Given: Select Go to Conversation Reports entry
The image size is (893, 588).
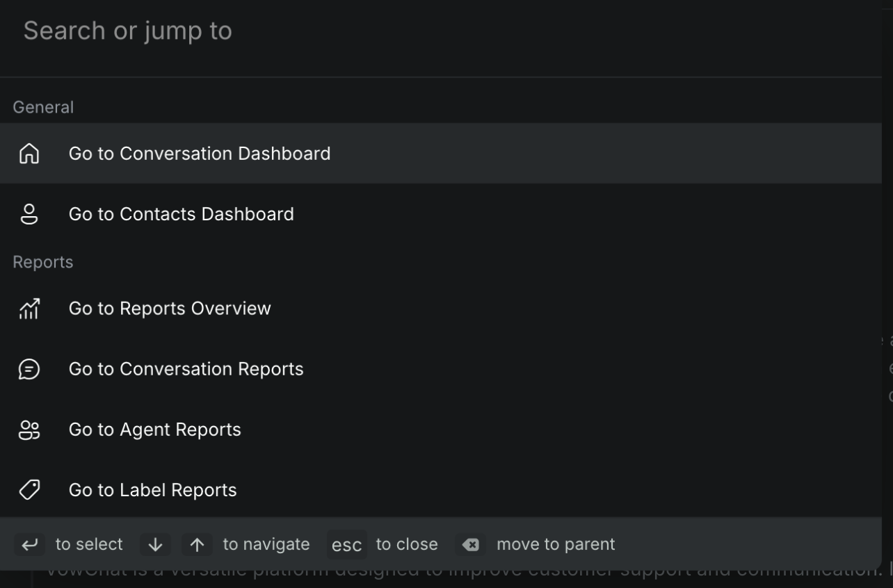Looking at the screenshot, I should [x=186, y=369].
